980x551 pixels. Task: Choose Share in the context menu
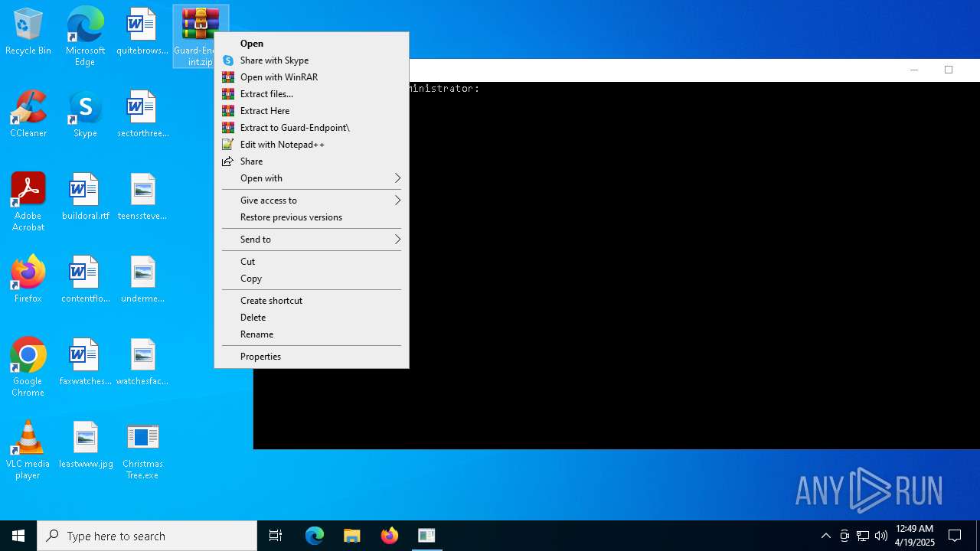point(312,161)
